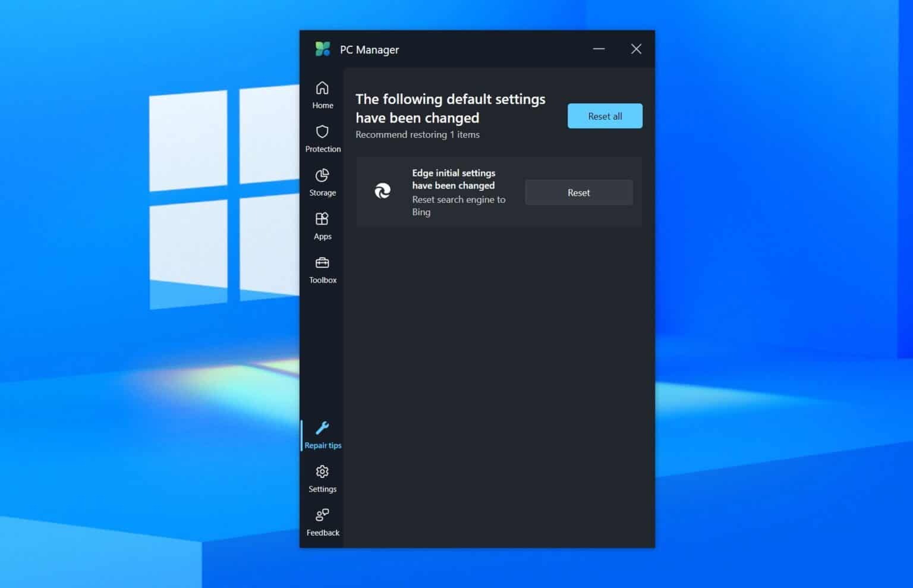Open the Toolbox briefcase icon
This screenshot has width=913, height=588.
tap(322, 263)
